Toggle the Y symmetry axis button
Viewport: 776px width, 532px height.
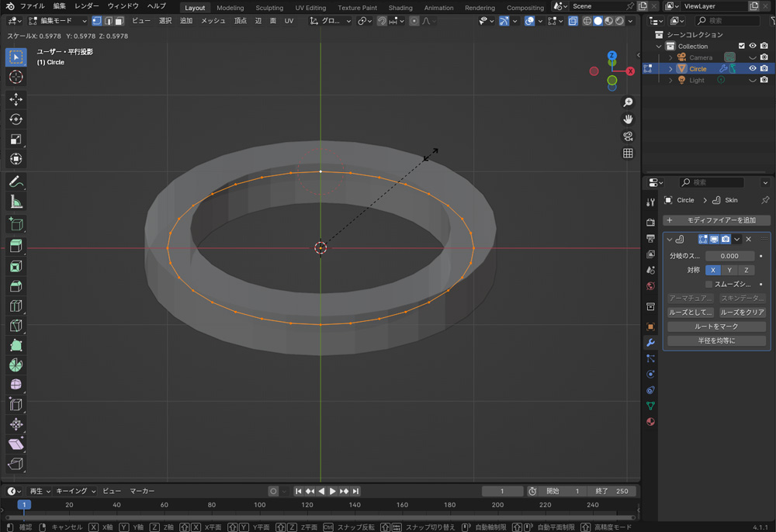[729, 270]
